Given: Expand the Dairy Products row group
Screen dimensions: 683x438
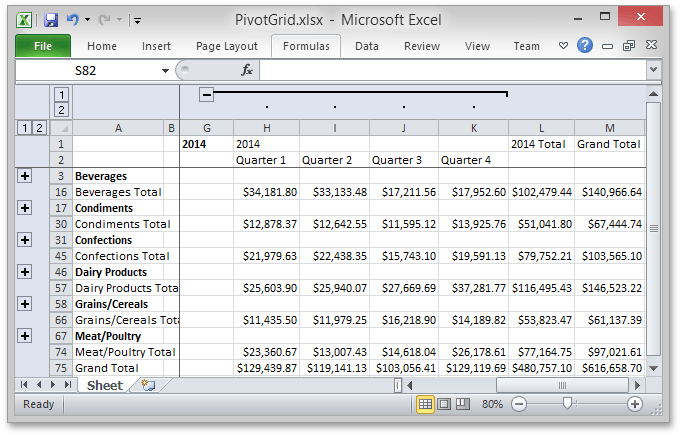Looking at the screenshot, I should 24,272.
